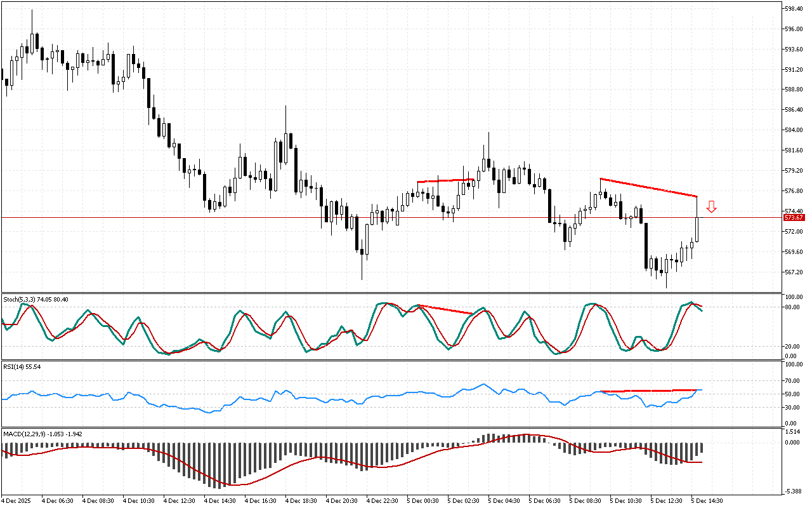Click the -5.388 value on MACD scale
This screenshot has height=508, width=812.
[x=793, y=491]
